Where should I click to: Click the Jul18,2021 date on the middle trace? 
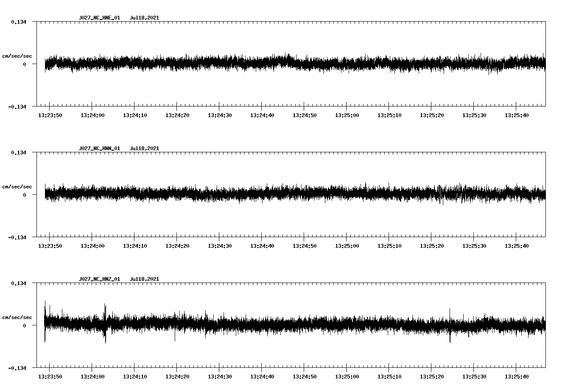pyautogui.click(x=145, y=148)
